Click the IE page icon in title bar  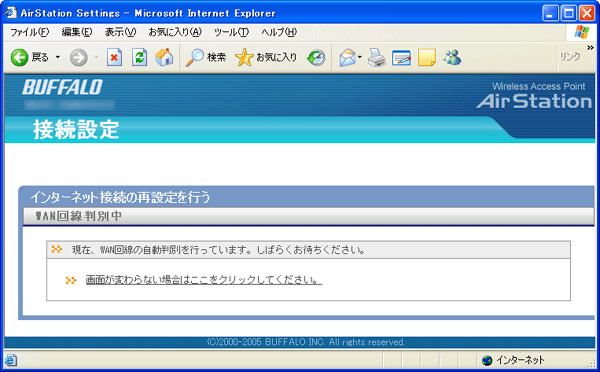pos(10,13)
